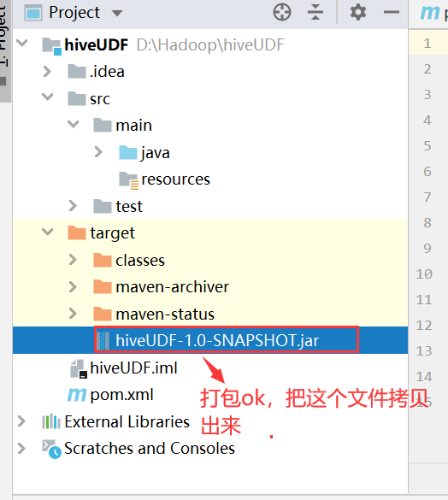This screenshot has height=500, width=448.
Task: Select External Libraries label
Action: coord(127,421)
